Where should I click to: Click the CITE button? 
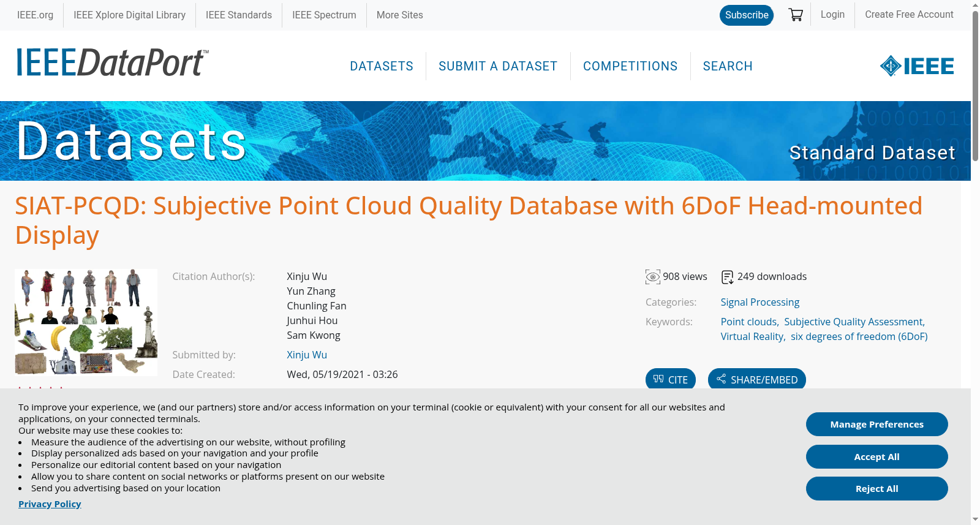coord(671,379)
